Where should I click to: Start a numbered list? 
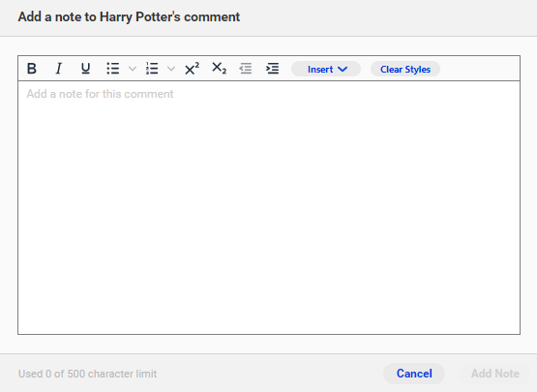click(152, 69)
